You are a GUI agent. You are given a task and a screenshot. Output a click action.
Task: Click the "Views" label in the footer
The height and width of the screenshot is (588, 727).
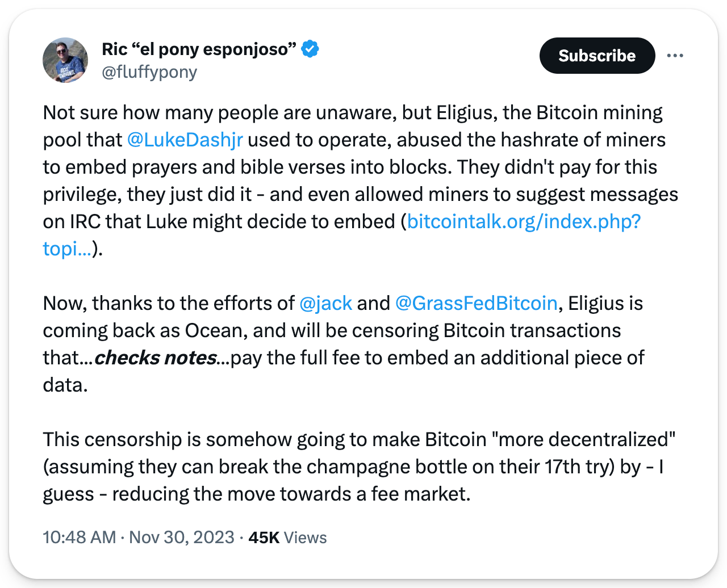[x=305, y=537]
